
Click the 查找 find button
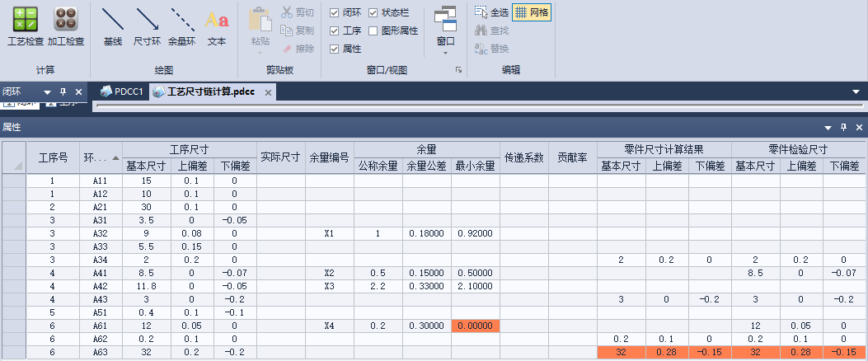pyautogui.click(x=491, y=30)
